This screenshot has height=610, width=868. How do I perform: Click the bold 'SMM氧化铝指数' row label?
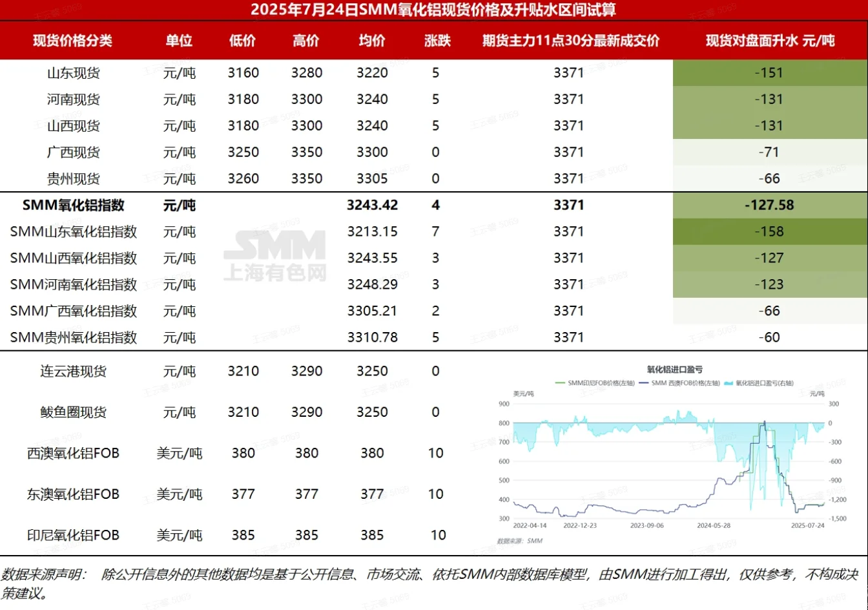tap(74, 205)
